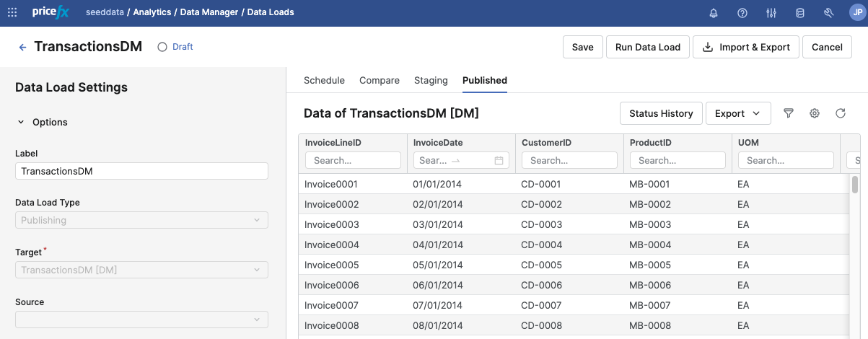Open the table filter funnel icon
The height and width of the screenshot is (339, 868).
789,113
